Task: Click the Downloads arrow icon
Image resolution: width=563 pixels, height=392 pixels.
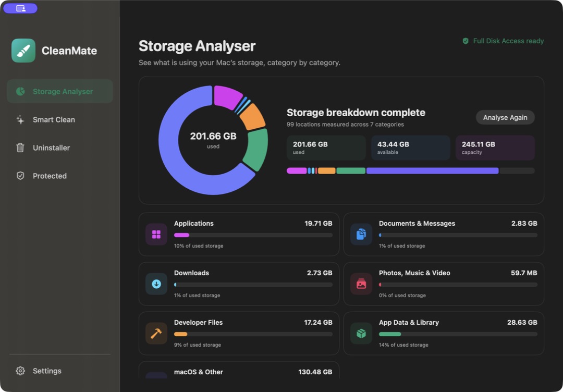Action: tap(156, 284)
